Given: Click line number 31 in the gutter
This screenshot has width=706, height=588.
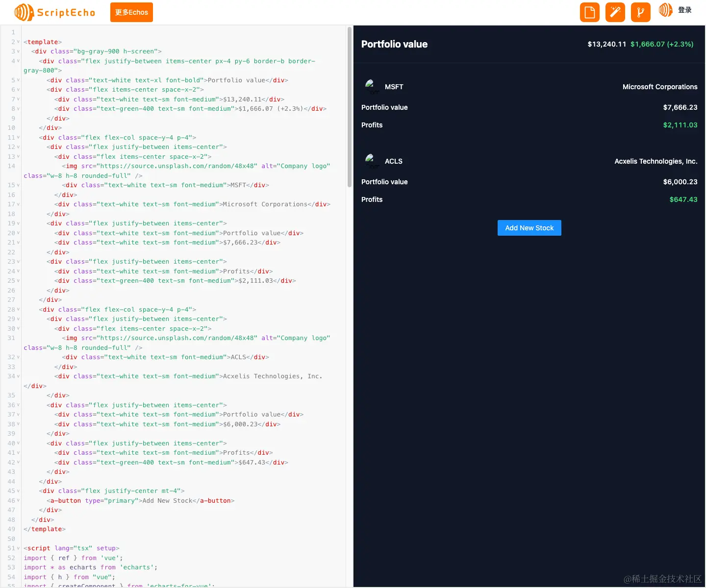Looking at the screenshot, I should [x=11, y=338].
